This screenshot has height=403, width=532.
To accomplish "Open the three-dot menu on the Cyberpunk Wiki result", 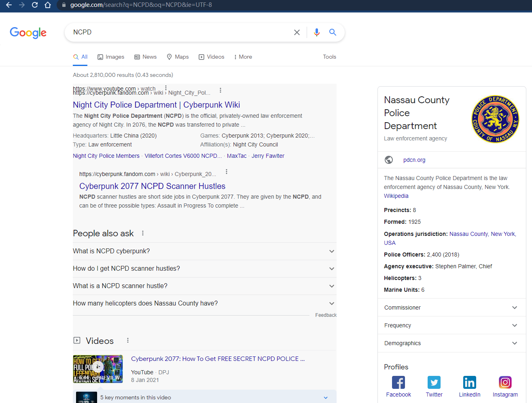I will point(220,91).
